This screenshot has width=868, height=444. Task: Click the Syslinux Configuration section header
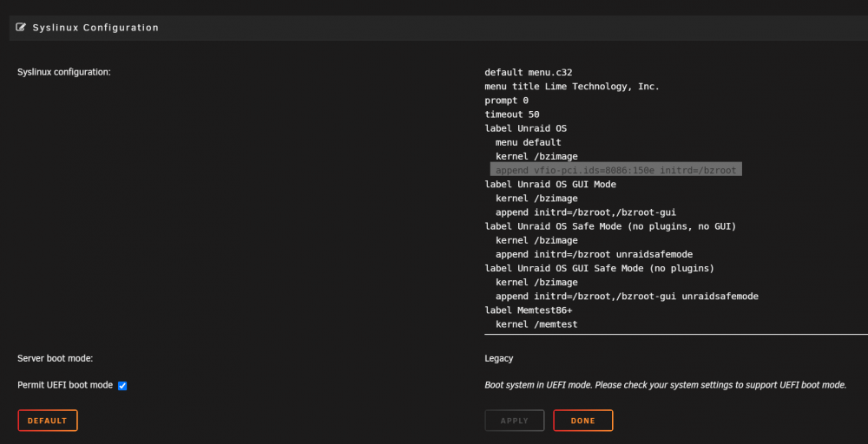(x=438, y=28)
